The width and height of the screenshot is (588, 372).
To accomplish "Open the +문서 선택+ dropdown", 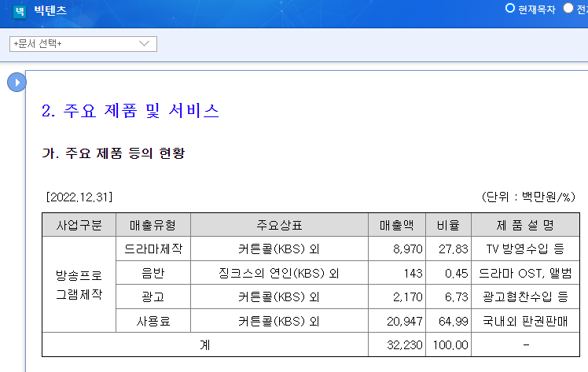I will tap(83, 44).
